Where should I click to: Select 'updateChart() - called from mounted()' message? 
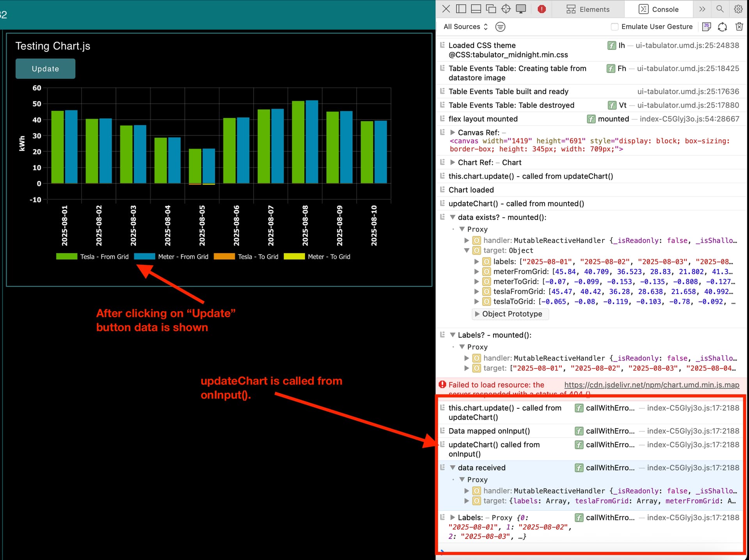click(x=516, y=204)
